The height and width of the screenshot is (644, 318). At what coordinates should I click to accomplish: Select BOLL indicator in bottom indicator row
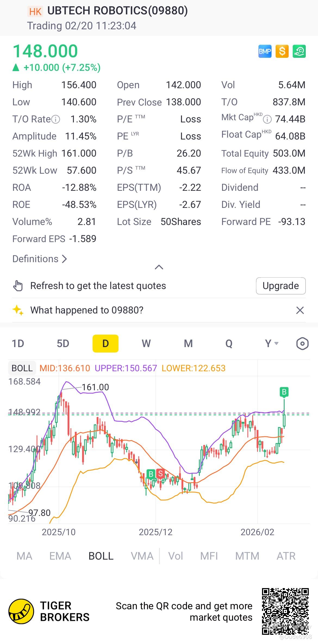coord(101,556)
